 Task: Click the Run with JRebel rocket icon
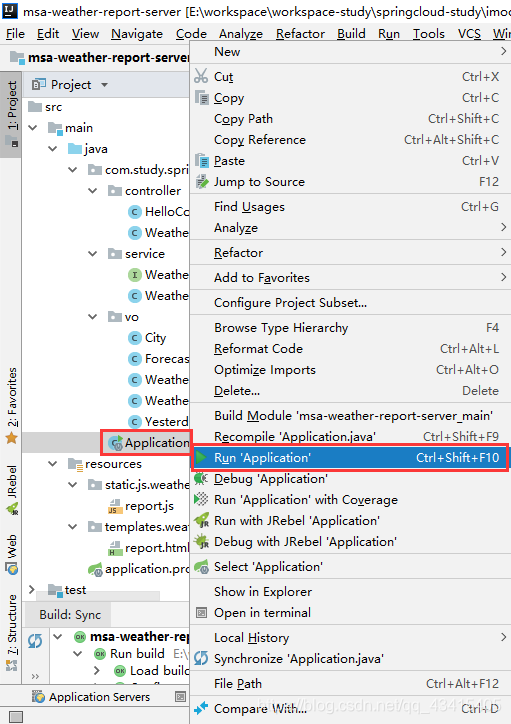[202, 521]
